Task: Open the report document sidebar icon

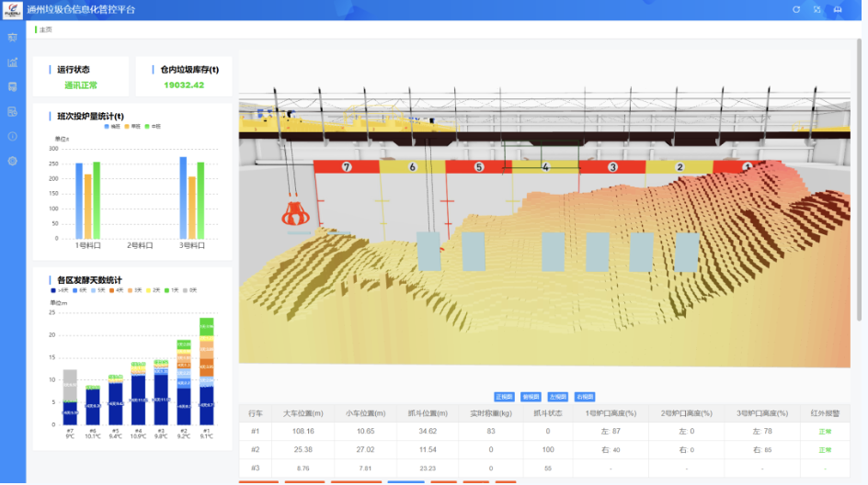Action: coord(13,112)
